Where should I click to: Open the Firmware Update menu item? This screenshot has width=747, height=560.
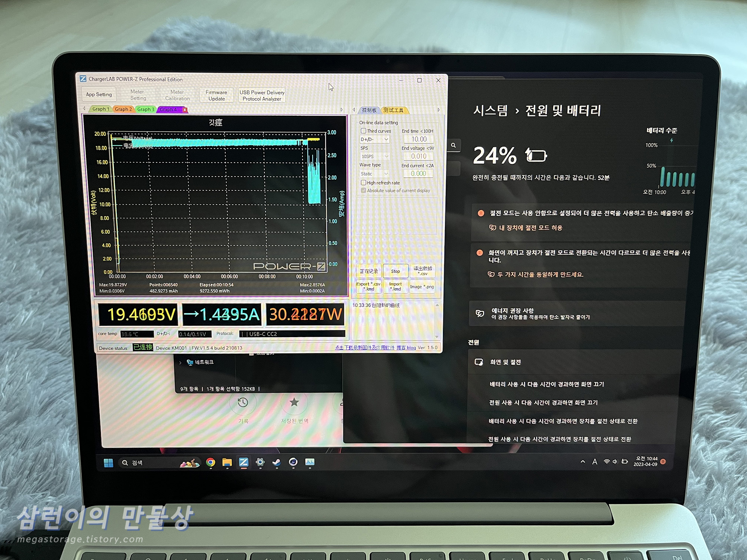(x=216, y=95)
